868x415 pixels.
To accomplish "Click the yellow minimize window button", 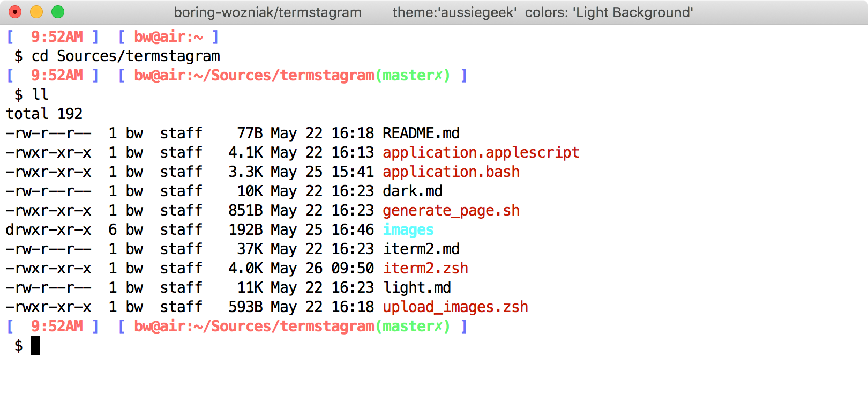I will coord(36,12).
